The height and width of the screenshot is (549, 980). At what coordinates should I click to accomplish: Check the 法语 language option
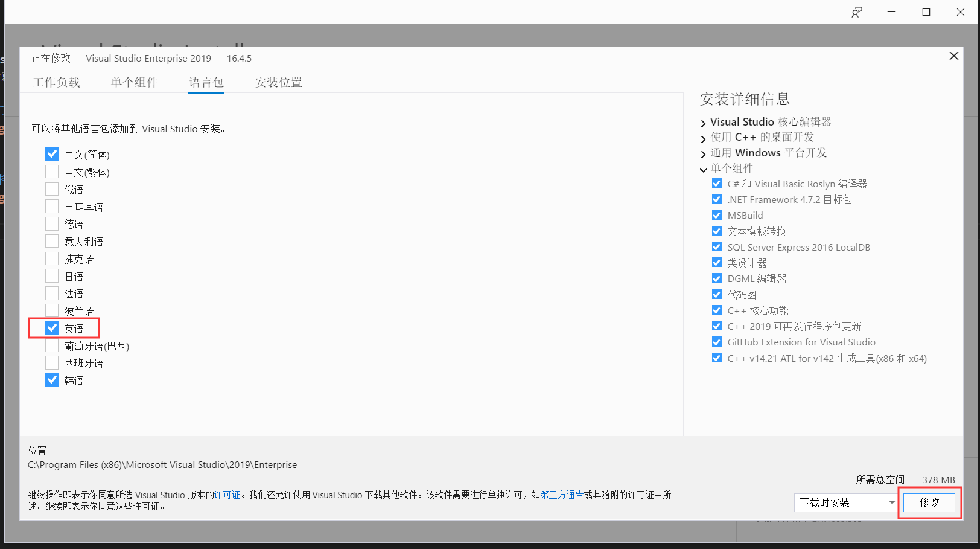coord(52,294)
